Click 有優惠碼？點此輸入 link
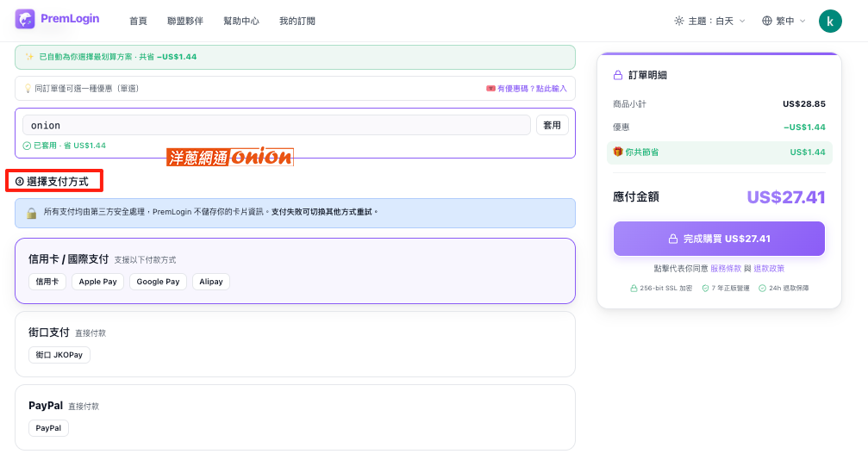This screenshot has height=454, width=868. (532, 89)
